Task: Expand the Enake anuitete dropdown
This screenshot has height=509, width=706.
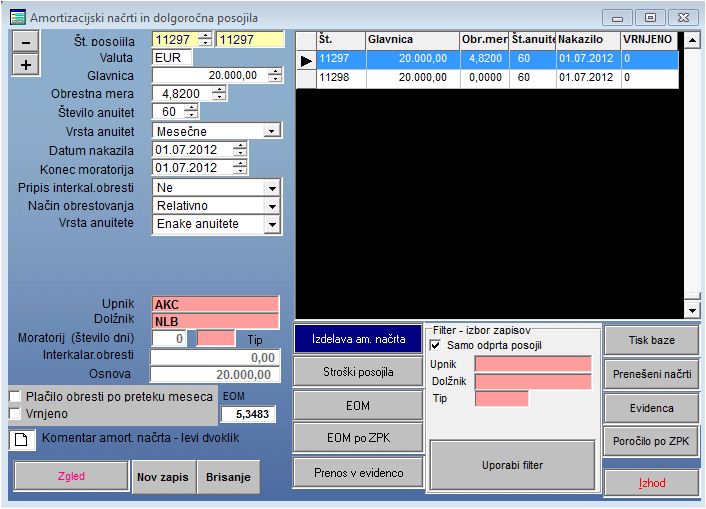Action: pyautogui.click(x=271, y=225)
